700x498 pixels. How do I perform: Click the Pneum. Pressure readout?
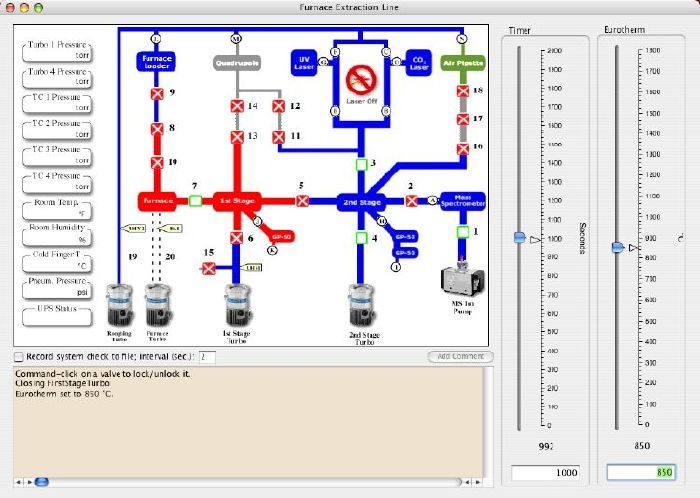pos(57,288)
